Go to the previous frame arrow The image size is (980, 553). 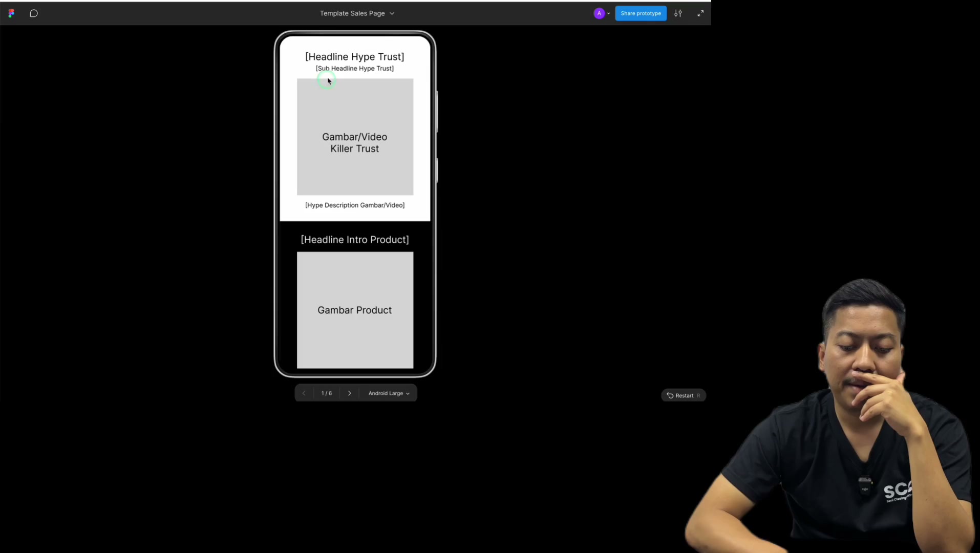click(304, 393)
